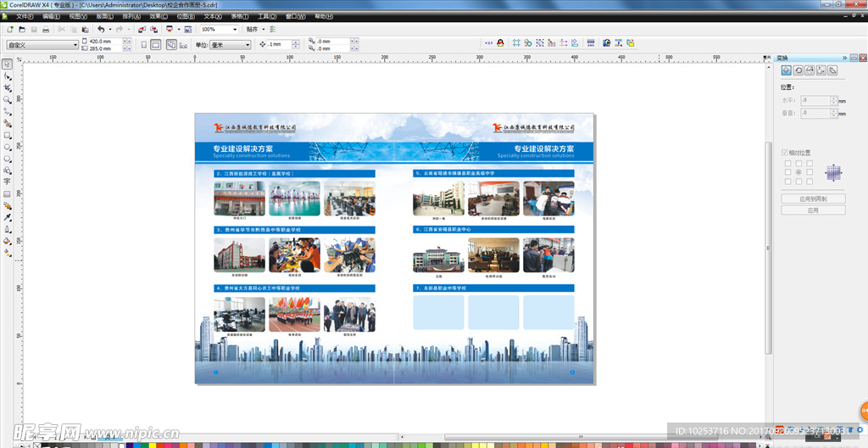Select the Interactive blend tool
Image resolution: width=868 pixels, height=448 pixels.
tap(7, 205)
